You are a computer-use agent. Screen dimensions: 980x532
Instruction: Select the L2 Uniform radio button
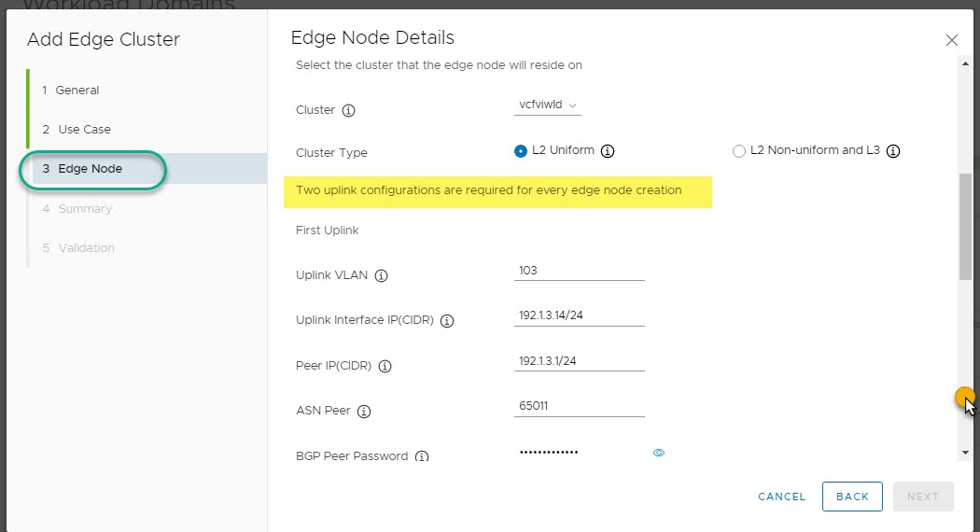tap(521, 151)
